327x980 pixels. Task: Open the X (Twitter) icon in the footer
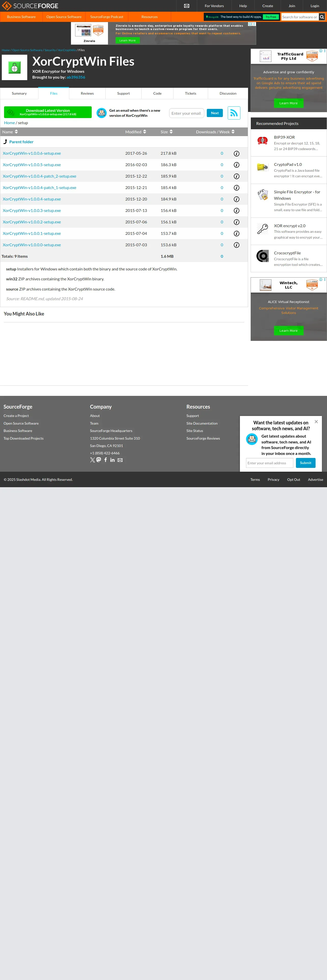92,460
